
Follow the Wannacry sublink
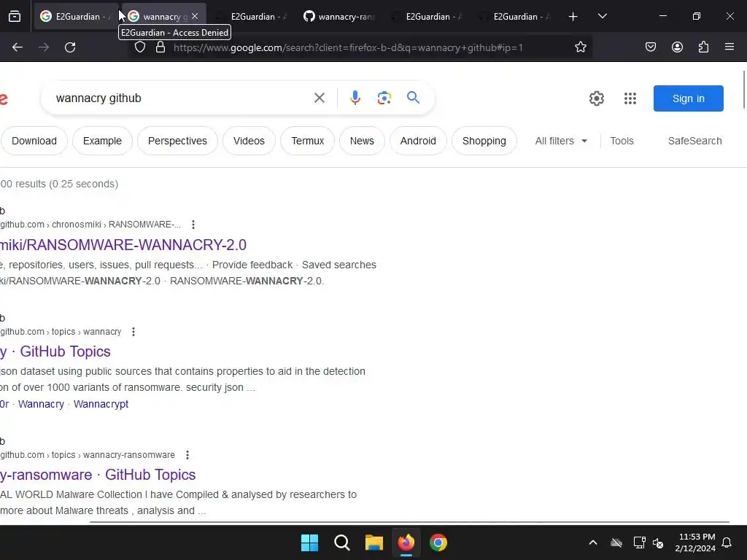tap(41, 404)
